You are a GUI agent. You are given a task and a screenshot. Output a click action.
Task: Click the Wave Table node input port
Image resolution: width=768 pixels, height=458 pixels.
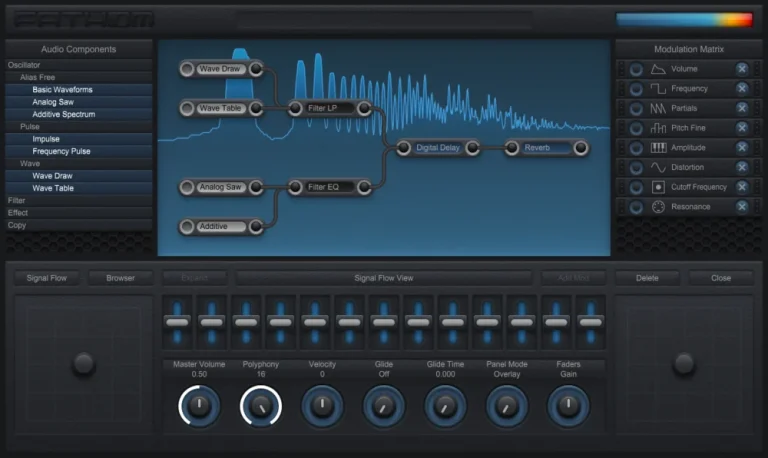click(187, 108)
